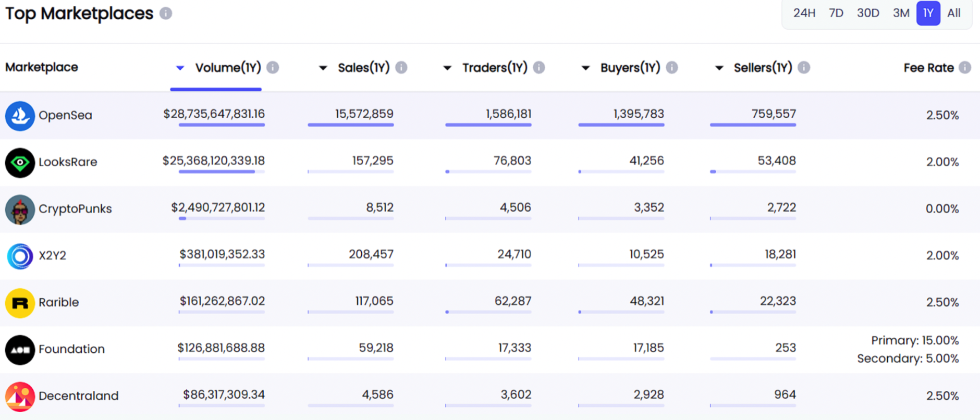Click CryptoPunks volume $2,490,727,801.12
The height and width of the screenshot is (420, 980).
click(218, 208)
